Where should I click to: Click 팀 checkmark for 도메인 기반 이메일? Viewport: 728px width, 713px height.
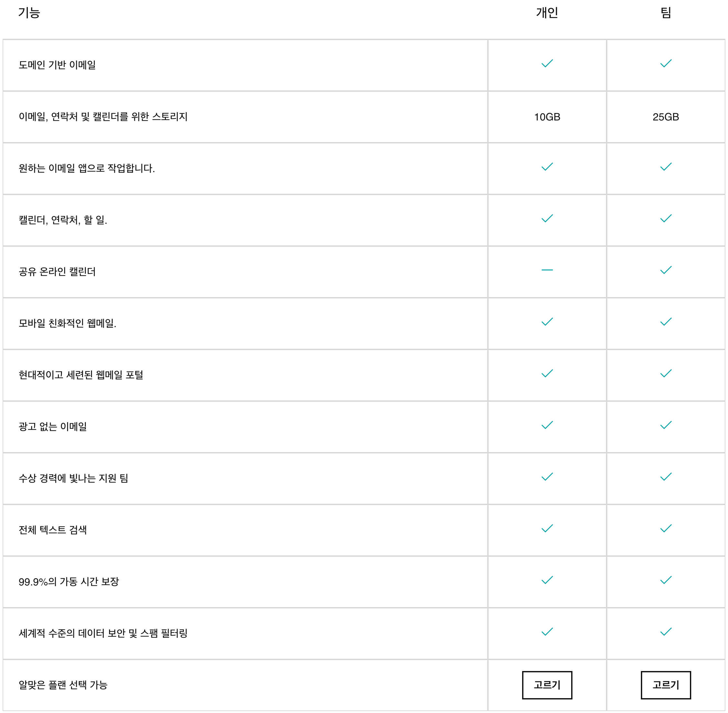(x=665, y=63)
